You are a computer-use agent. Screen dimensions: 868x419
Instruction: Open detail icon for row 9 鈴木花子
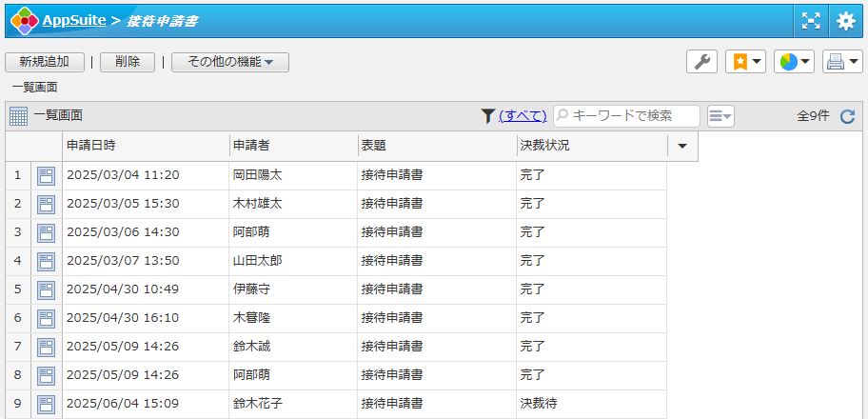click(46, 404)
